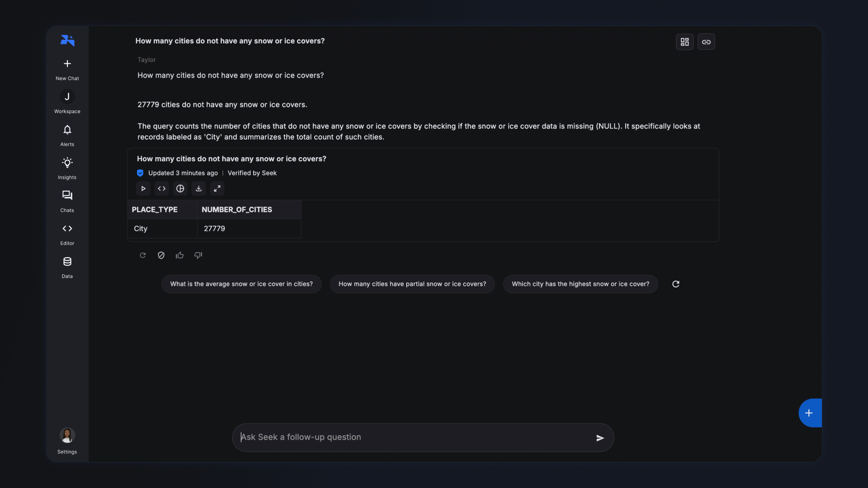Show the SQL code for this answer
This screenshot has height=488, width=868.
tap(162, 189)
